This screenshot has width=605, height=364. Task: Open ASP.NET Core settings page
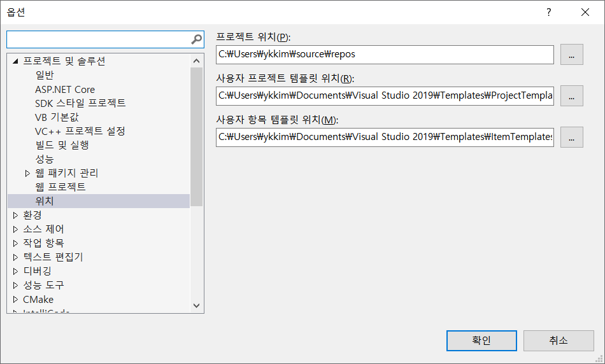coord(64,89)
